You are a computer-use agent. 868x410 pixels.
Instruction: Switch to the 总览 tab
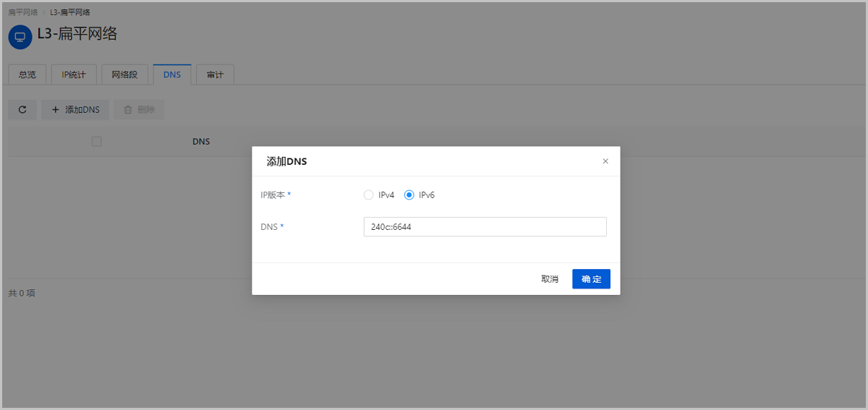click(x=27, y=75)
